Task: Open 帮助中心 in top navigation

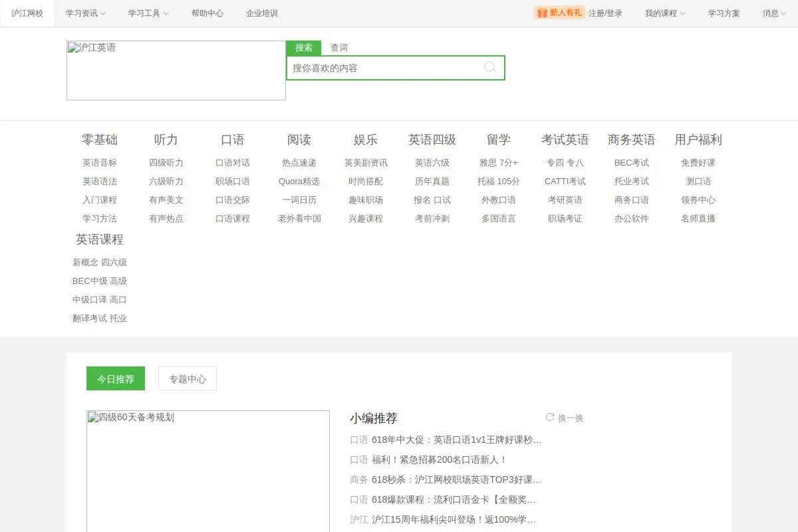Action: coord(207,13)
